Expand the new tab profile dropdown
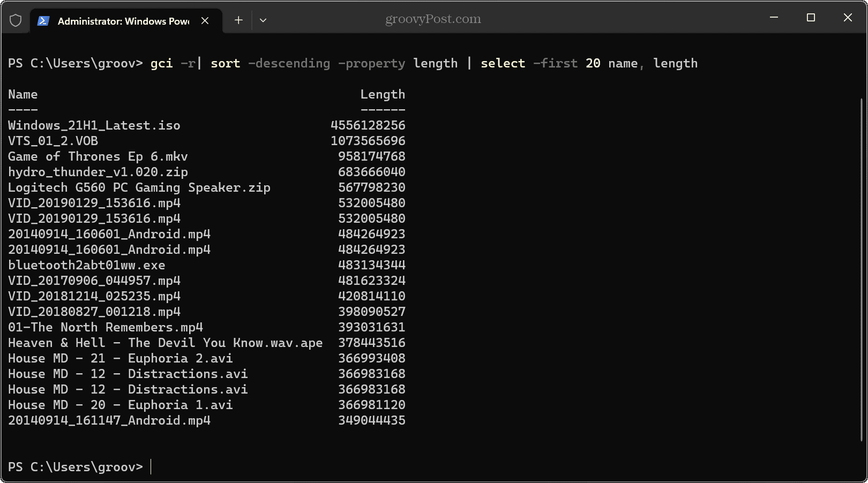The width and height of the screenshot is (868, 483). [x=263, y=20]
